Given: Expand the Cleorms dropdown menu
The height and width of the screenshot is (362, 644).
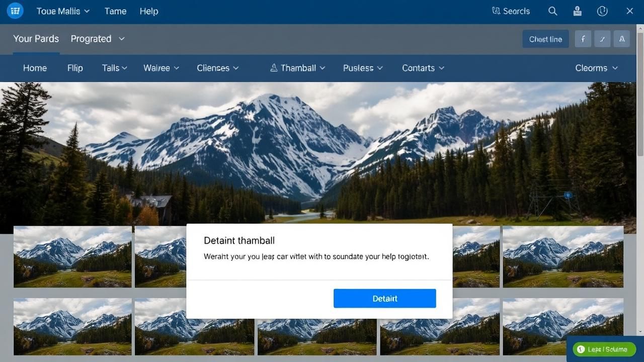Looking at the screenshot, I should pos(596,68).
